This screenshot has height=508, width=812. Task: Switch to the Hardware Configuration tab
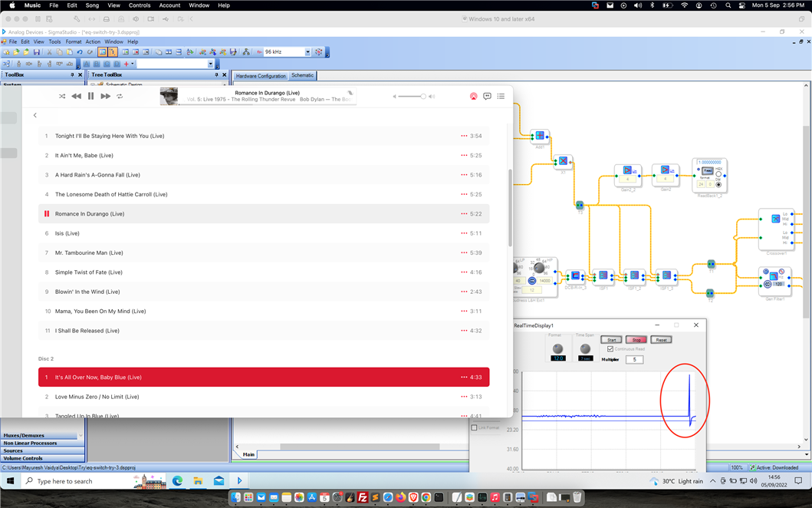[x=261, y=76]
